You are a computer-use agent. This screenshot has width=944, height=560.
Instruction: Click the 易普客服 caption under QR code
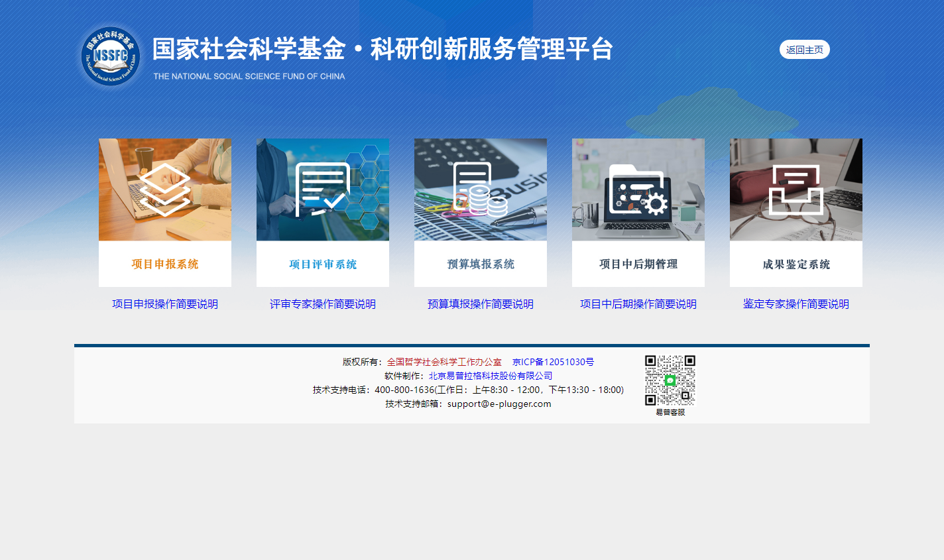[670, 412]
